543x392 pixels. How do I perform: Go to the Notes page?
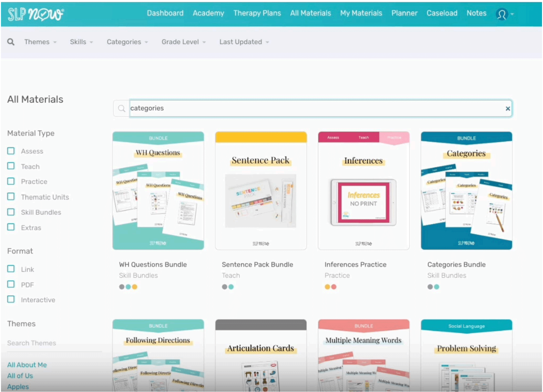click(x=476, y=13)
